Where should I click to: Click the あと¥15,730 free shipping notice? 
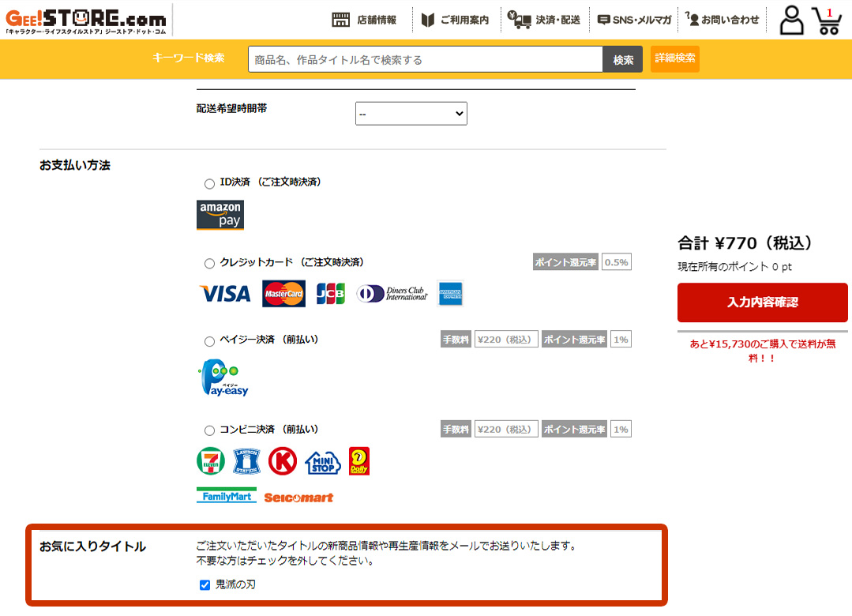(x=762, y=351)
